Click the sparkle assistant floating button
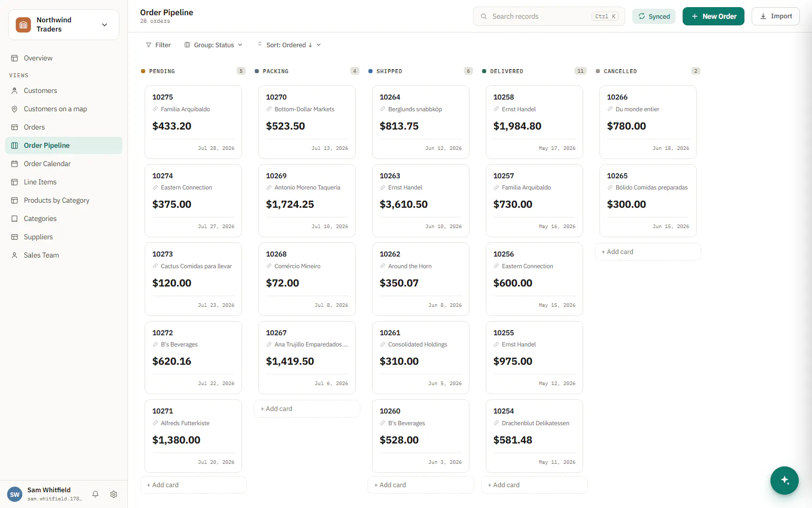812x508 pixels. pyautogui.click(x=784, y=480)
